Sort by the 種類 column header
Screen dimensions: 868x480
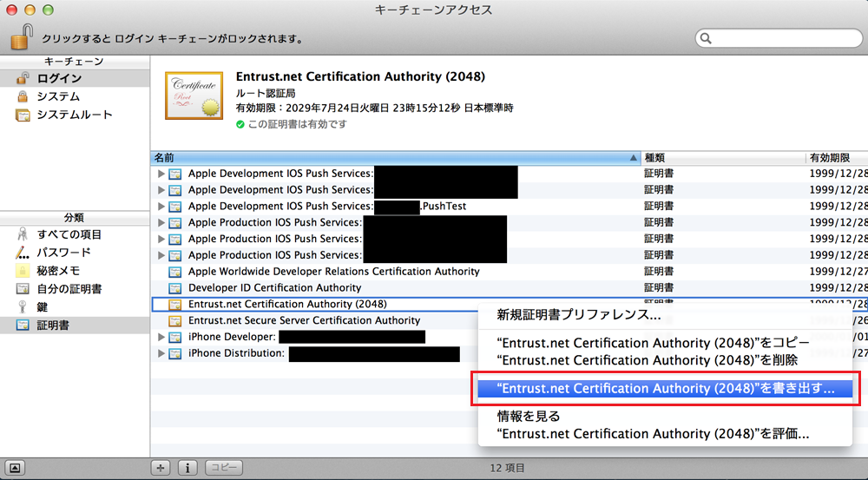pos(722,158)
